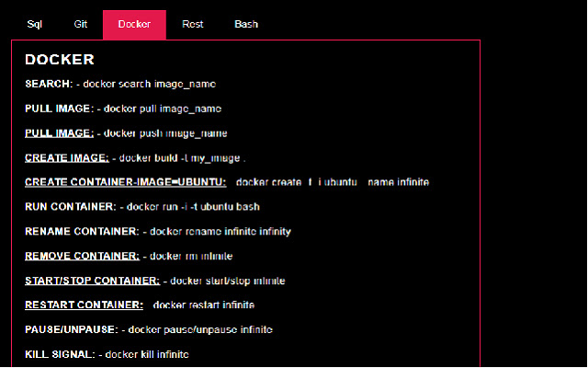The image size is (588, 368).
Task: Click the SEARCH label
Action: coord(49,84)
